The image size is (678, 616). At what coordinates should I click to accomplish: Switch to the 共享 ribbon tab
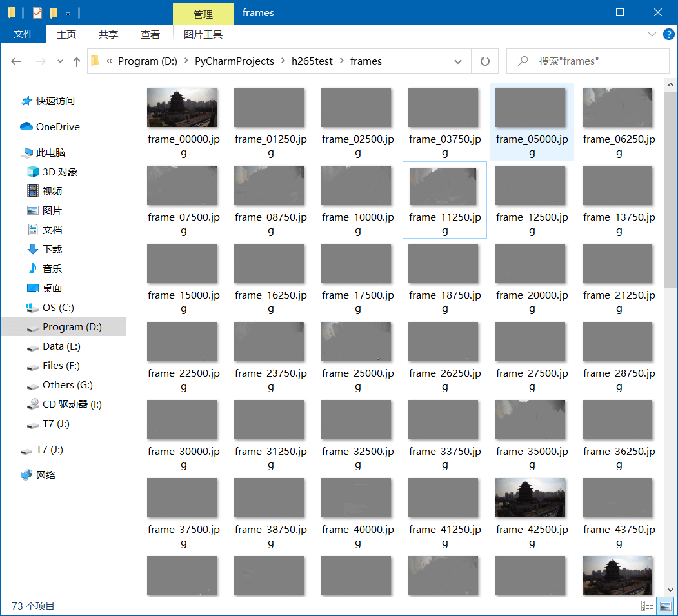108,35
